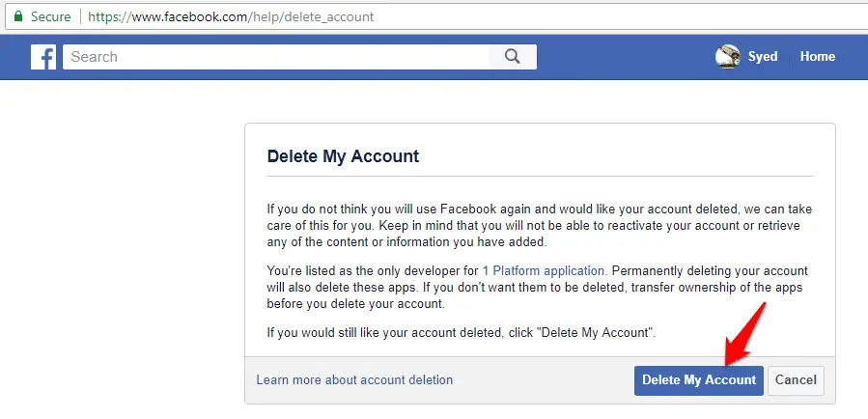Open the 1 Platform application link
868x419 pixels.
[543, 271]
